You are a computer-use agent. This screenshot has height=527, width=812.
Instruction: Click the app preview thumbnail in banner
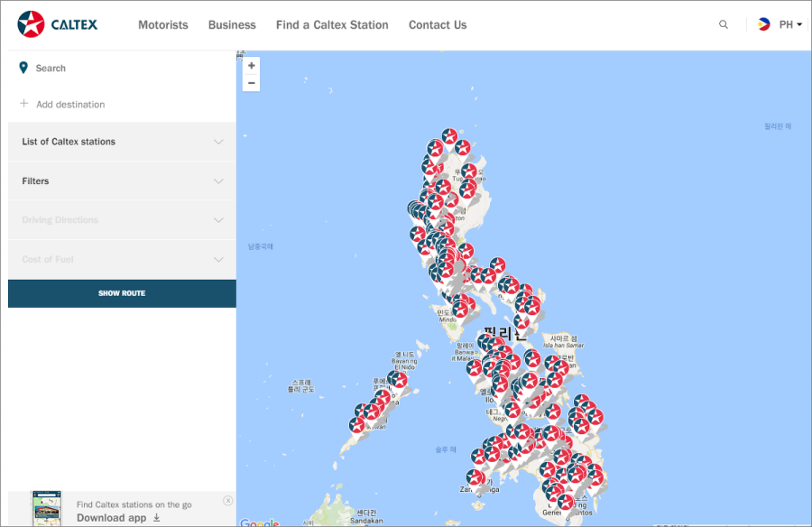47,508
